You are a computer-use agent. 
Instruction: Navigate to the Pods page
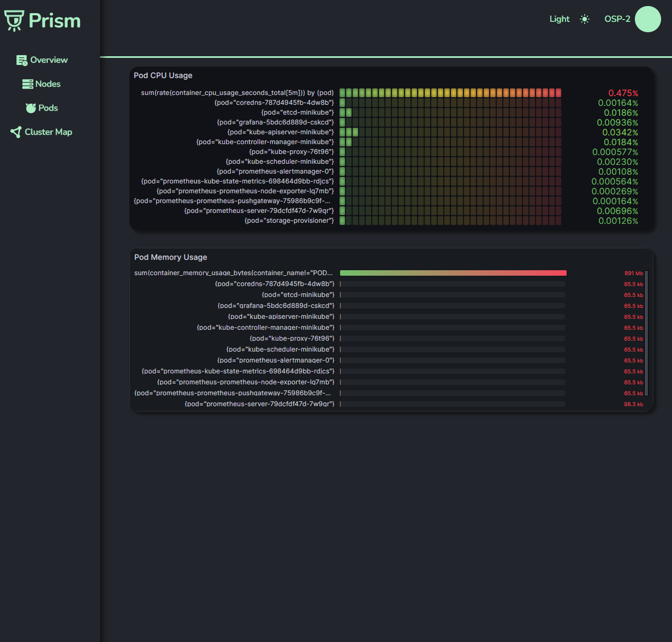[x=48, y=108]
